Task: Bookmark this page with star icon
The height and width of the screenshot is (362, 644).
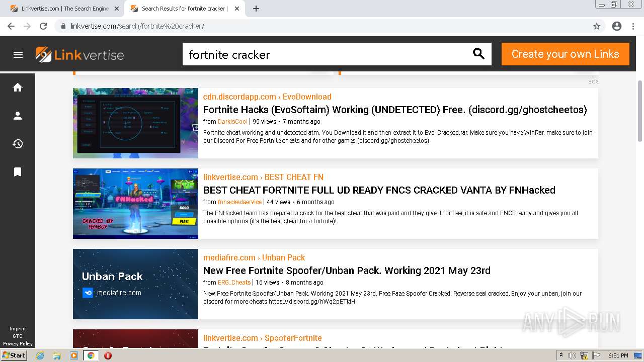Action: click(x=597, y=26)
